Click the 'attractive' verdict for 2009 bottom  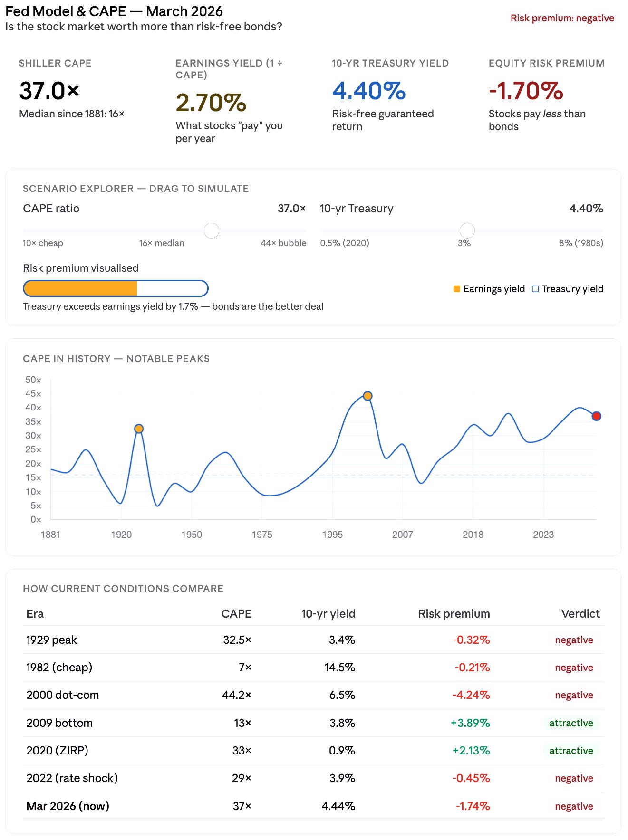[571, 723]
